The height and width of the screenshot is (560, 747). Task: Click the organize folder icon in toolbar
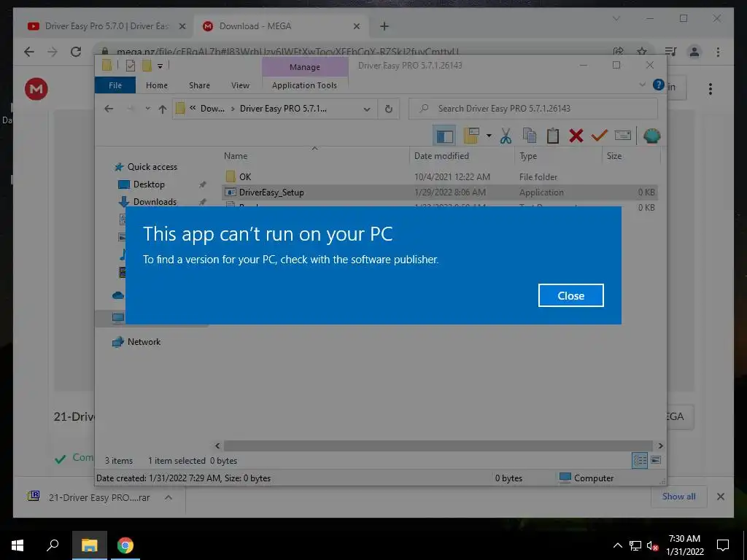(x=471, y=136)
